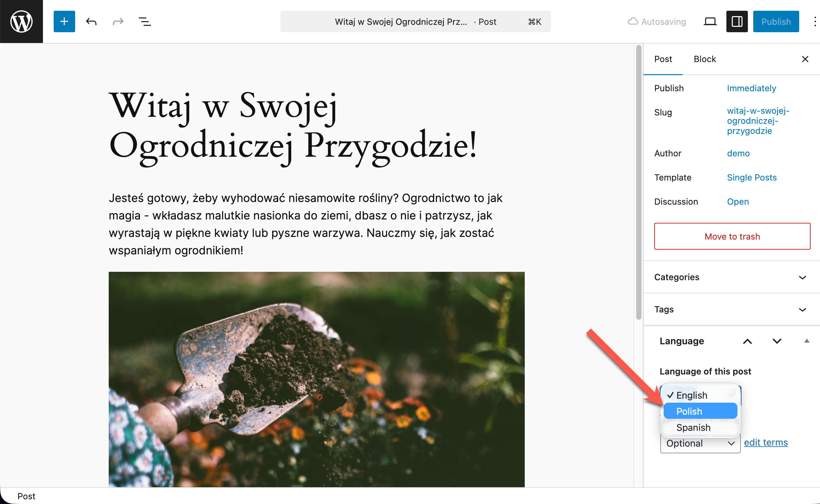
Task: Open the document overview list icon
Action: (x=145, y=21)
